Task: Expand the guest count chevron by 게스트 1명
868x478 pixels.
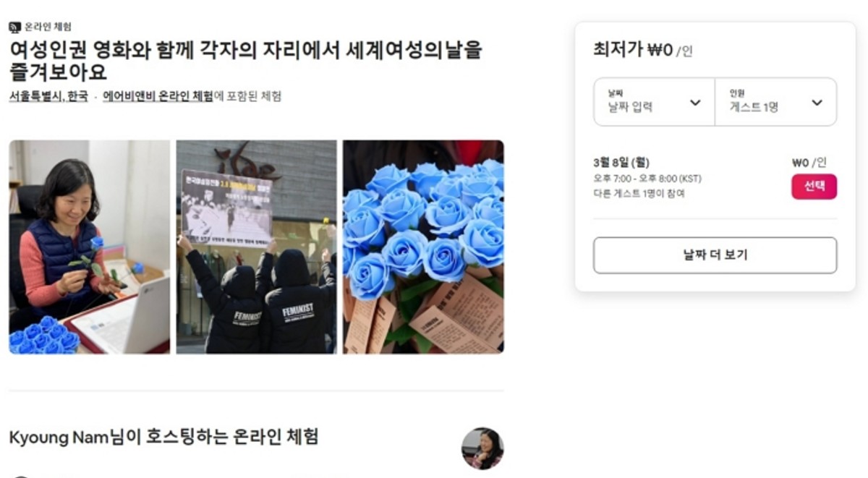Action: (817, 103)
